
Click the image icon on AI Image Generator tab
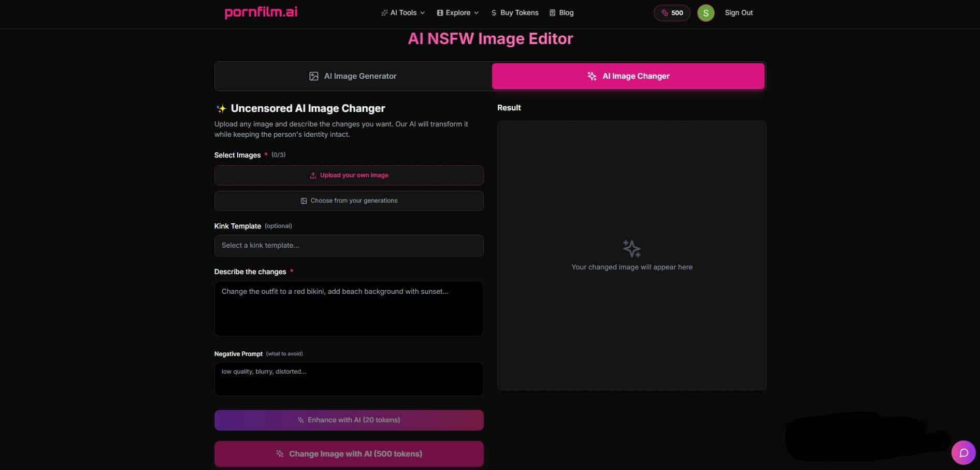pyautogui.click(x=314, y=76)
